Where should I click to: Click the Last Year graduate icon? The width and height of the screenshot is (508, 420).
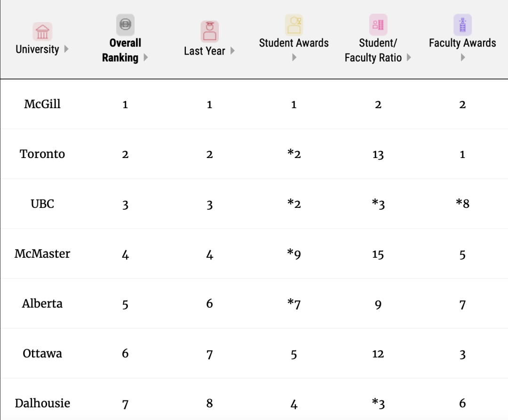(x=209, y=32)
